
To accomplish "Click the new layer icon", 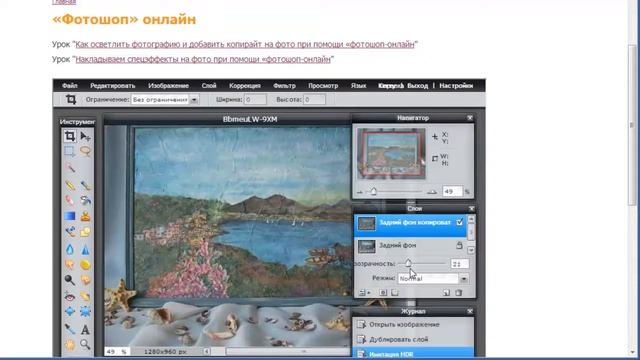I will [446, 293].
